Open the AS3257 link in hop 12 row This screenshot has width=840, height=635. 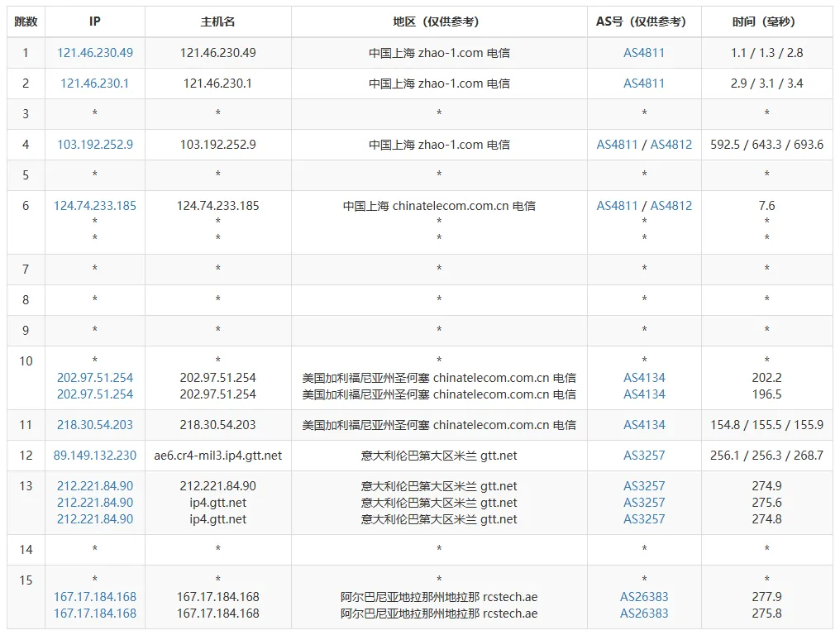click(x=644, y=456)
